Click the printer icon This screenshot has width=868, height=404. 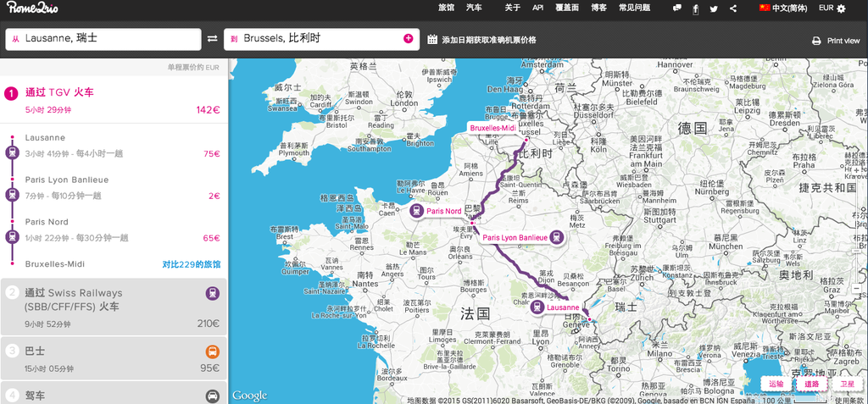pos(816,41)
